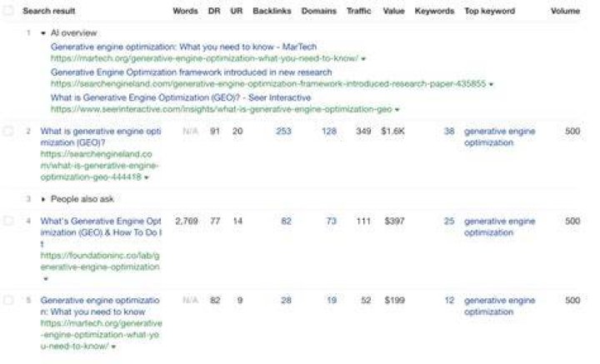Viewport: 600px width, 364px height.
Task: Sort by Traffic column header
Action: [x=358, y=11]
